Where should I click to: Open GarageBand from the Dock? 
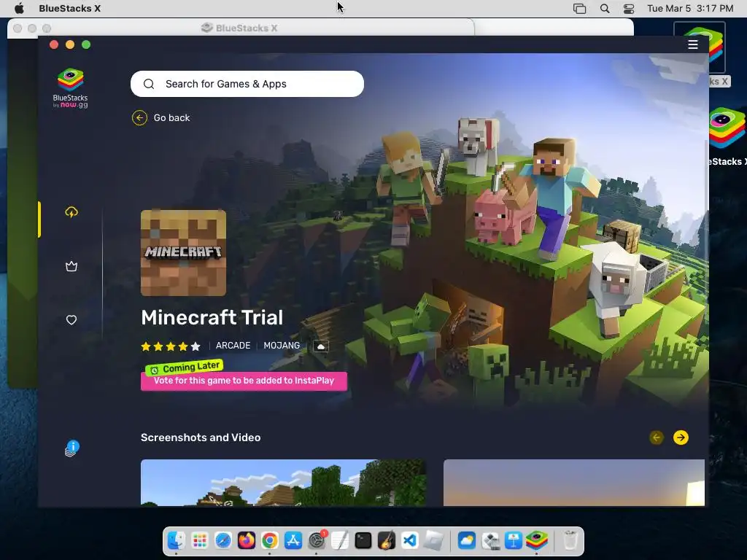pos(387,541)
